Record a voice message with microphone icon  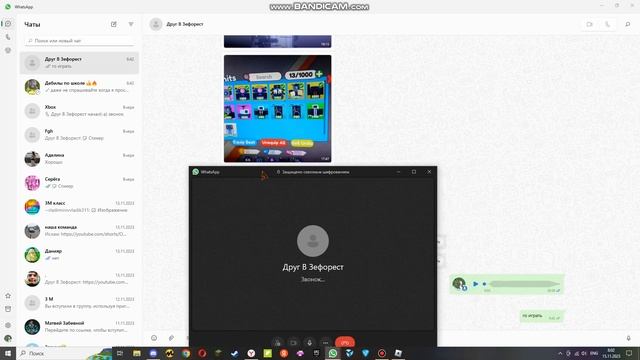click(629, 338)
